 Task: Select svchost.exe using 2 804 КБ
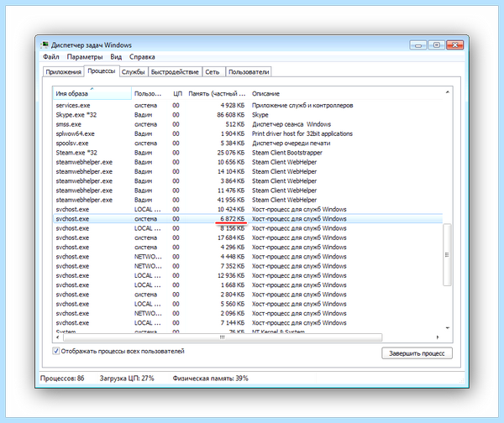[248, 295]
